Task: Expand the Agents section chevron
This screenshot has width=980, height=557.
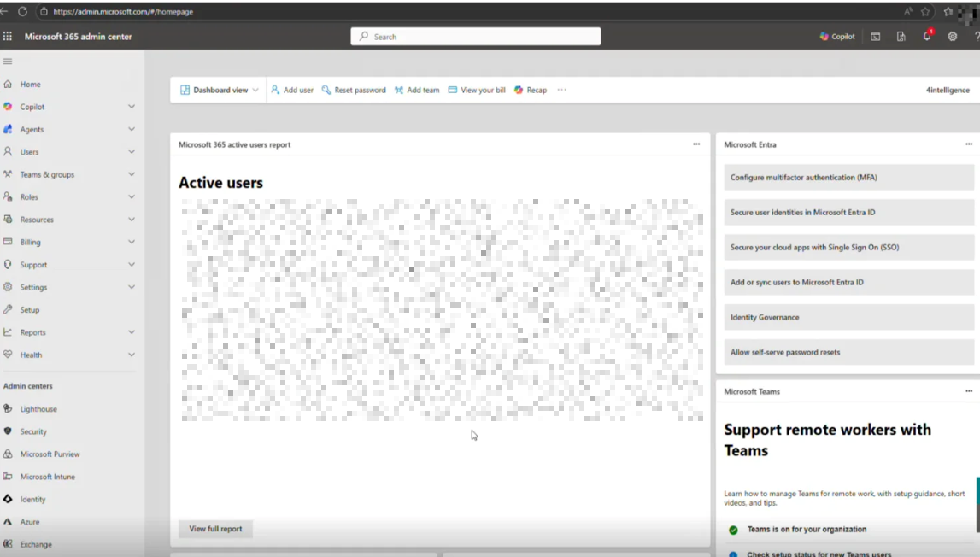Action: click(x=132, y=129)
